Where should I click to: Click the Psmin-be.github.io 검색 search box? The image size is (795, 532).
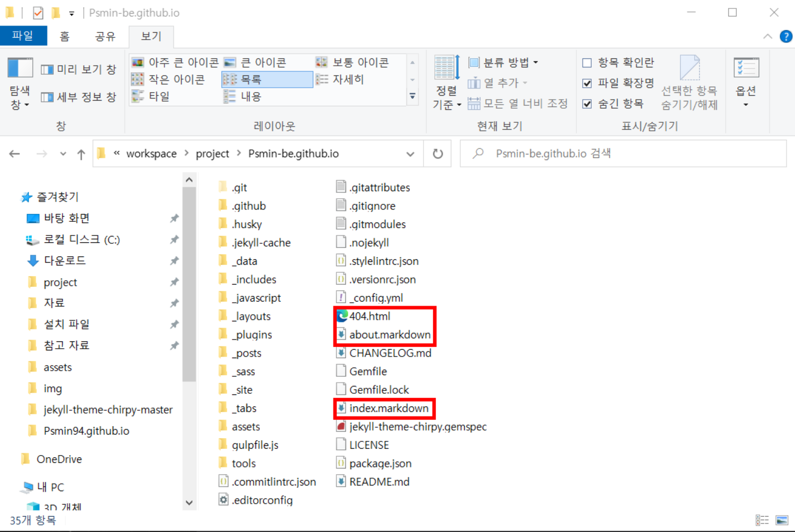pos(623,153)
